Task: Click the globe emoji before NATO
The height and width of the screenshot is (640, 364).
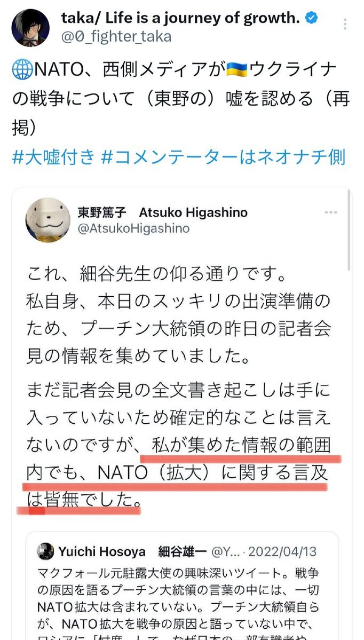Action: (22, 71)
